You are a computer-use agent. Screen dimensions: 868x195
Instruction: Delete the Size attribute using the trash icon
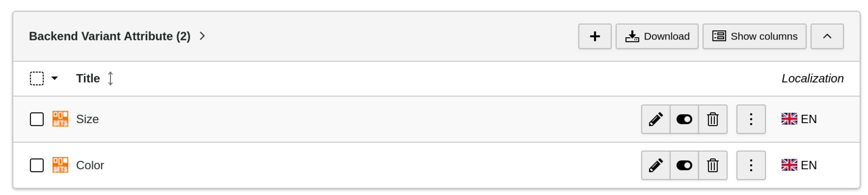tap(713, 119)
